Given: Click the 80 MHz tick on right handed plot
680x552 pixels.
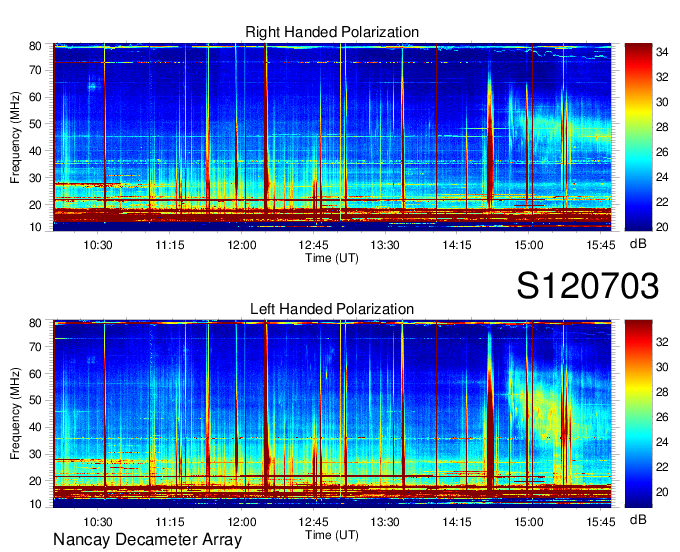Looking at the screenshot, I should [35, 46].
